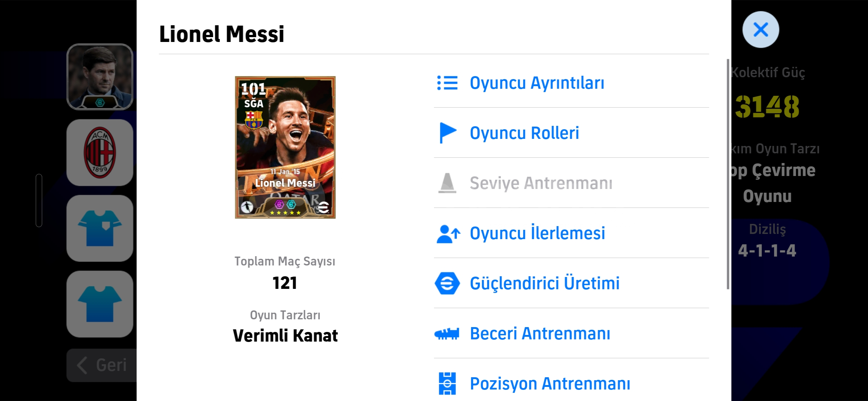The width and height of the screenshot is (868, 401).
Task: Click the player progression person-arrow icon
Action: tap(448, 234)
